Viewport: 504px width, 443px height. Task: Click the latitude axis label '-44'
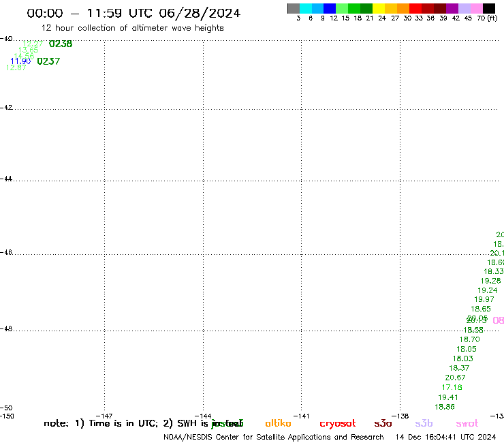pos(6,179)
